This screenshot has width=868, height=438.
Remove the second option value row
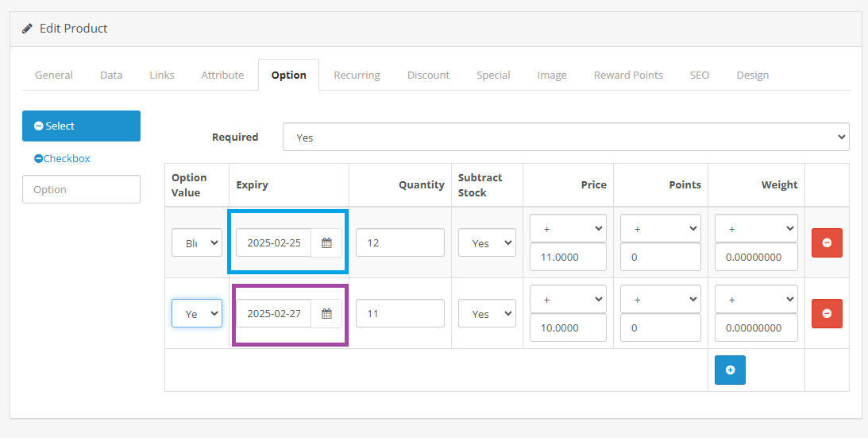827,314
